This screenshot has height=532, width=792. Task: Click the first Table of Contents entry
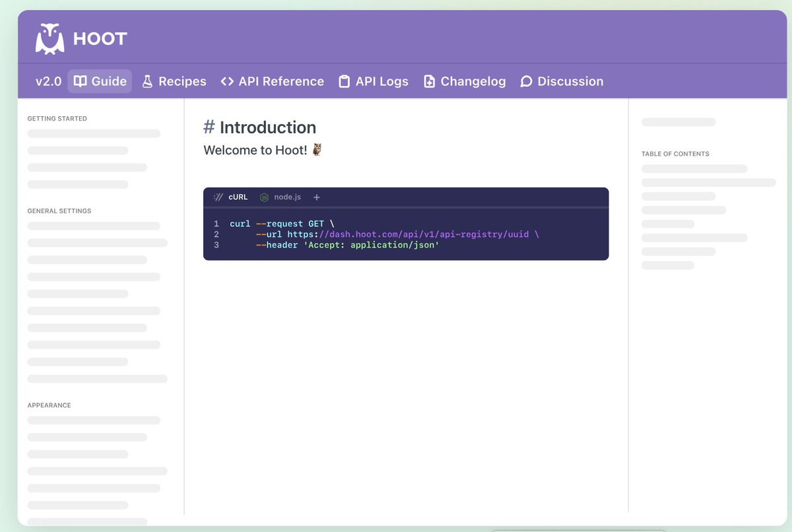694,168
